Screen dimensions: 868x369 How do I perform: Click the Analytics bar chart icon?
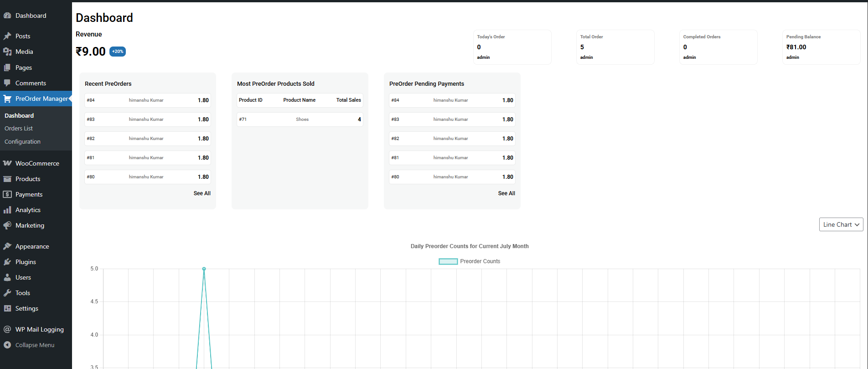coord(7,210)
